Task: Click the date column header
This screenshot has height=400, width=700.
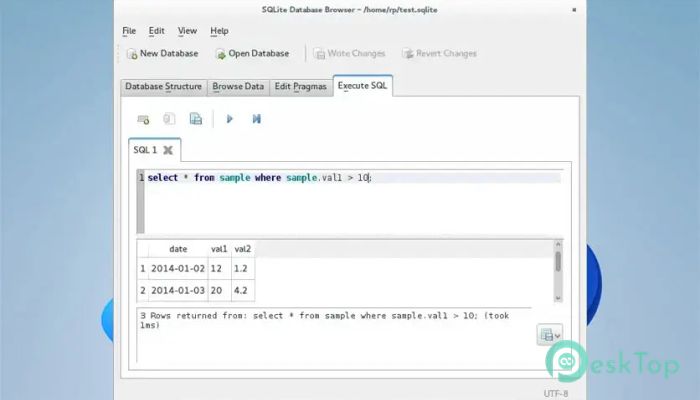Action: tap(178, 249)
